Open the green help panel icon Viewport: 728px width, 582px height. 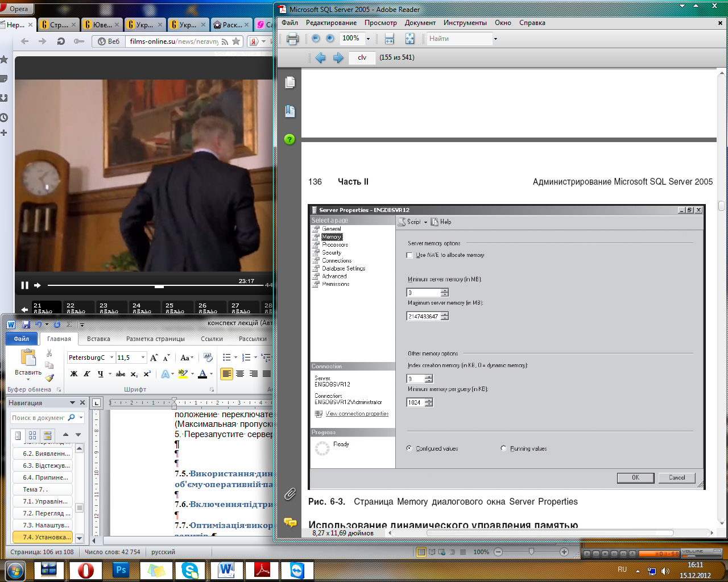point(289,139)
